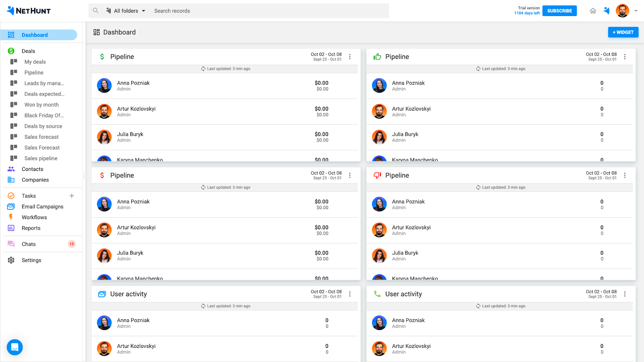The width and height of the screenshot is (644, 362).
Task: Open the Settings gear
Action: click(11, 260)
